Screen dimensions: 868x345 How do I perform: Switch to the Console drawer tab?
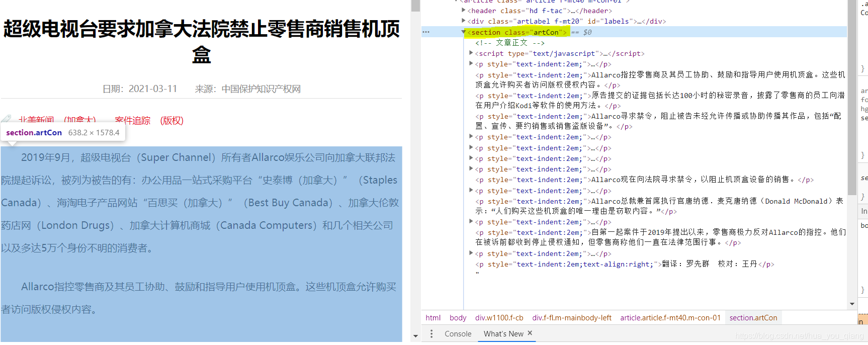click(x=458, y=333)
